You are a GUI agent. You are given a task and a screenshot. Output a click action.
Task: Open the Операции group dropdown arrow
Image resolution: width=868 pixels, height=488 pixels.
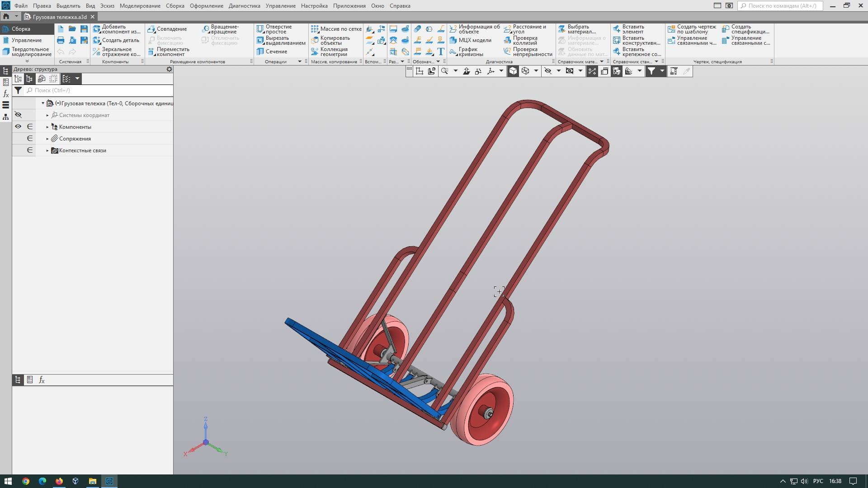[x=299, y=61]
